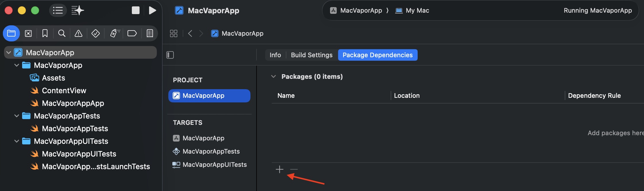Hide the project and targets list sidebar

(170, 55)
